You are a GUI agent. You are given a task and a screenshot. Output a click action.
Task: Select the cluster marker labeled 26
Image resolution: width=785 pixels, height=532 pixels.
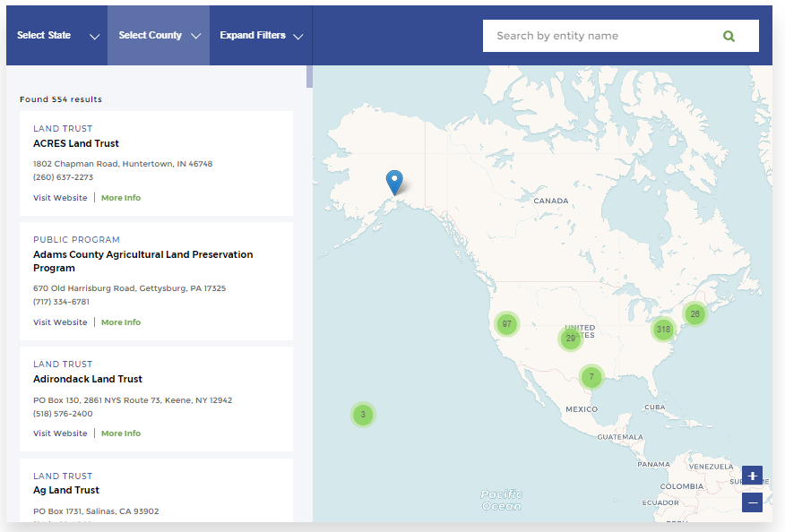(694, 314)
